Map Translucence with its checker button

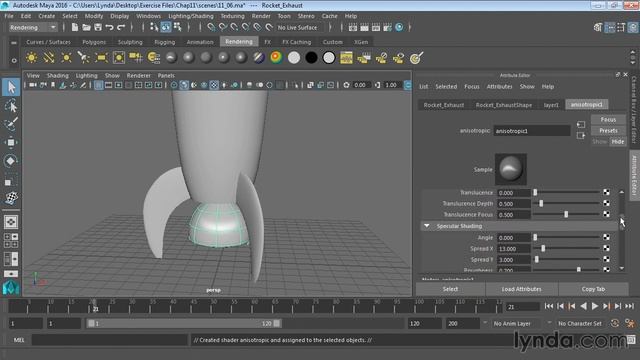607,192
